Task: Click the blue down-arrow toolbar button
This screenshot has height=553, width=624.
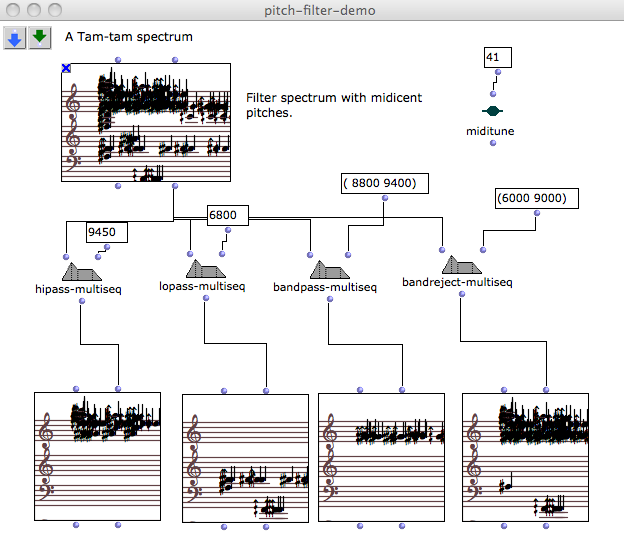Action: pos(15,38)
